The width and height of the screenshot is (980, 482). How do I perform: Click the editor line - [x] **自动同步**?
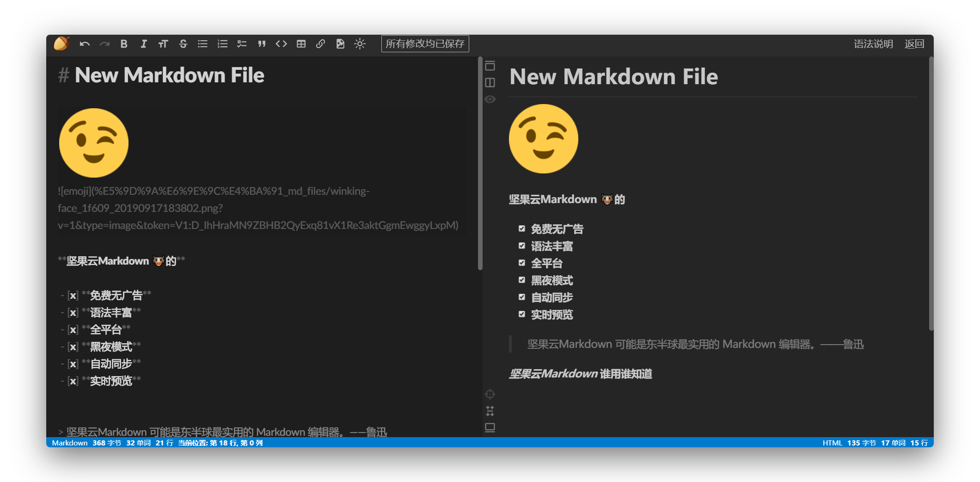(101, 364)
